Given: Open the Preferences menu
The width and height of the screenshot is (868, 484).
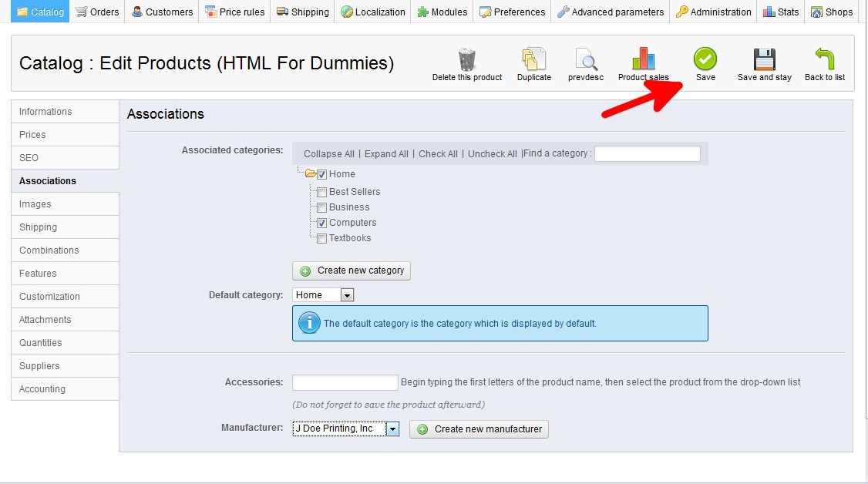Looking at the screenshot, I should [x=513, y=12].
